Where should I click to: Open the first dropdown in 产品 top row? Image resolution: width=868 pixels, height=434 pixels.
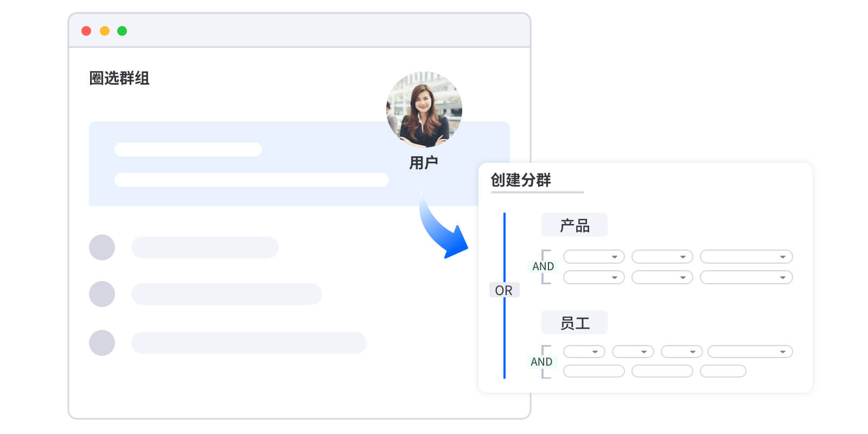tap(594, 257)
